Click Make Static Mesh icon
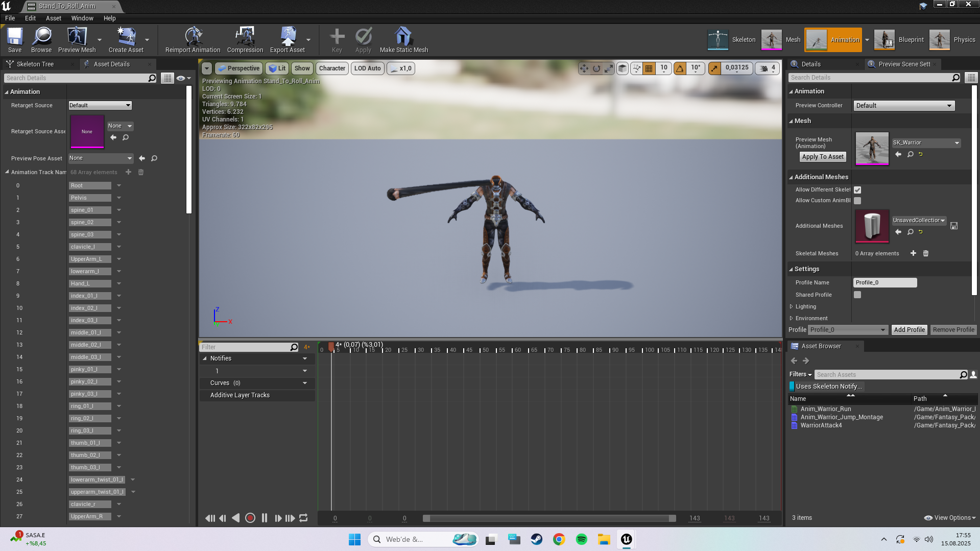The height and width of the screenshot is (551, 980). 404,40
